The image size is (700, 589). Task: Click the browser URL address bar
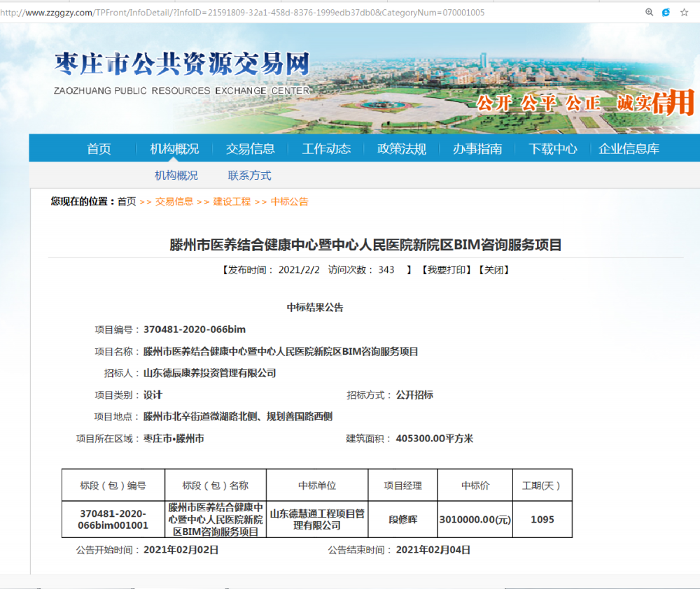tap(280, 12)
